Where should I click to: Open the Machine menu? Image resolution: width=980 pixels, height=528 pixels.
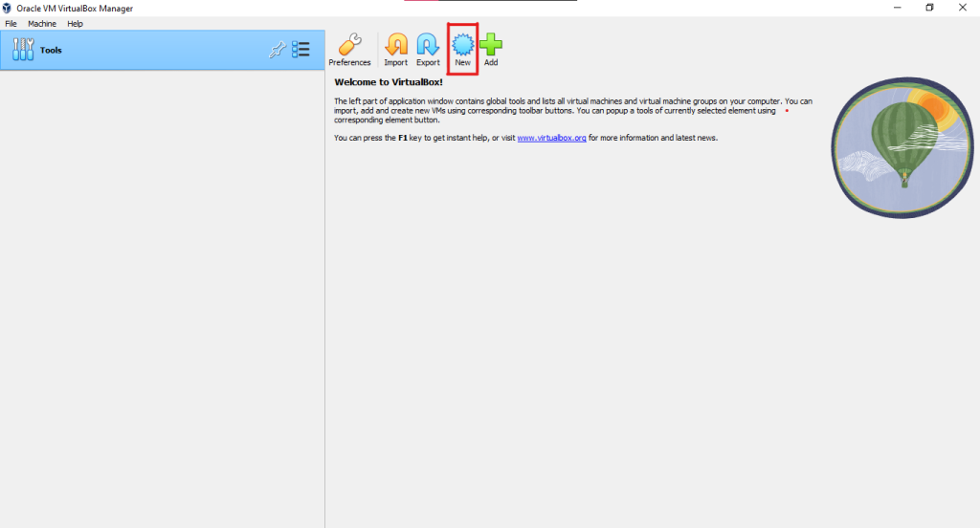(42, 24)
